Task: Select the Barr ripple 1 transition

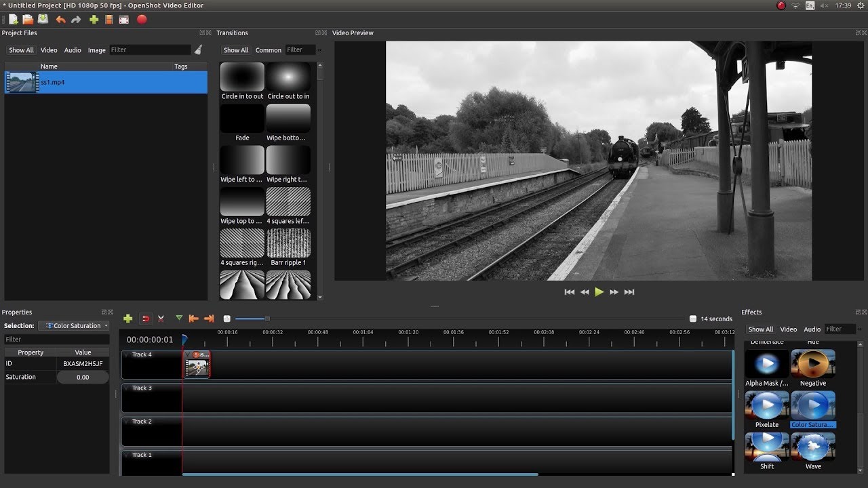Action: [x=288, y=248]
